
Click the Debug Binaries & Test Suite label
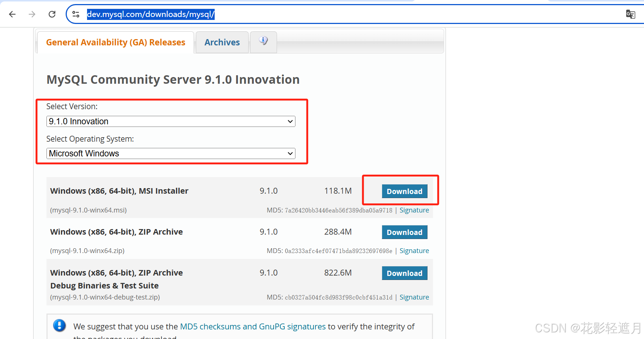[x=104, y=286]
